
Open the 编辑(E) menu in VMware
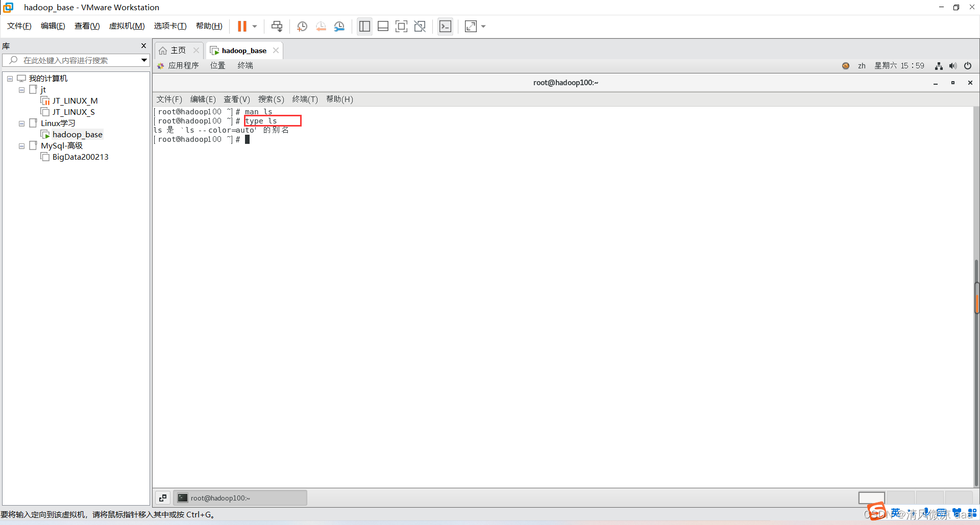coord(53,26)
